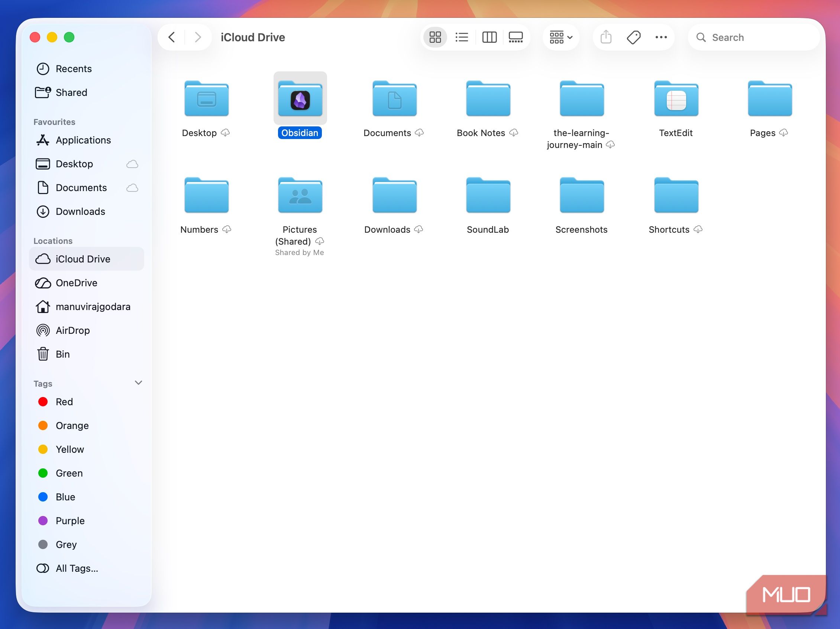Screen dimensions: 840x629
Task: Select the Obsidian folder icon
Action: coord(300,99)
